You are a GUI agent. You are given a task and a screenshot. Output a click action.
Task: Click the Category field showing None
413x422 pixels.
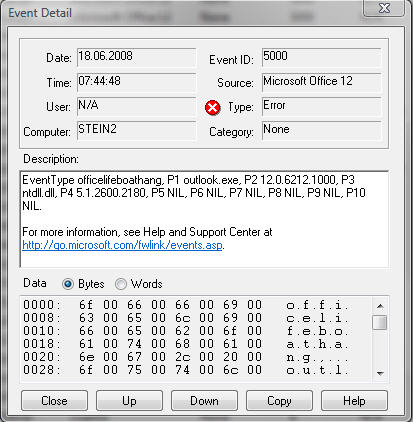pos(322,130)
